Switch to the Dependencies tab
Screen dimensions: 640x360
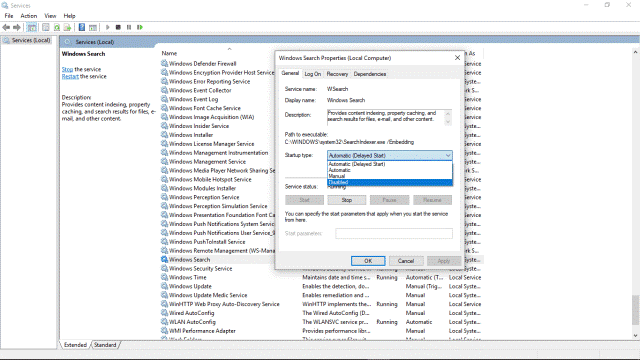pos(370,74)
